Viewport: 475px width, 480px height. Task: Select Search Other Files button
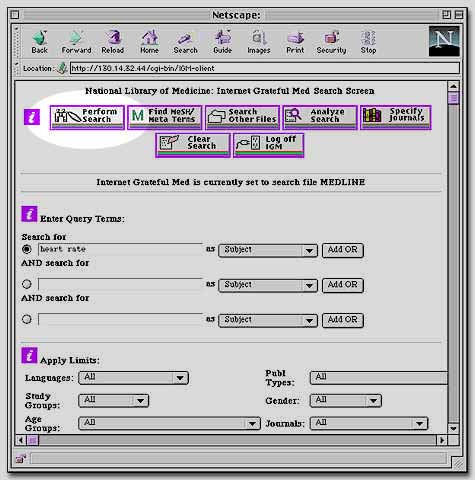pyautogui.click(x=242, y=117)
